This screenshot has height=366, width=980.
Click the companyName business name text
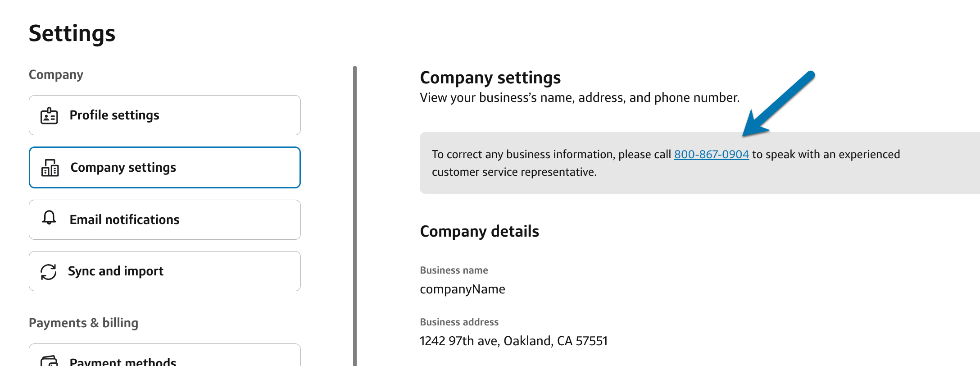463,289
